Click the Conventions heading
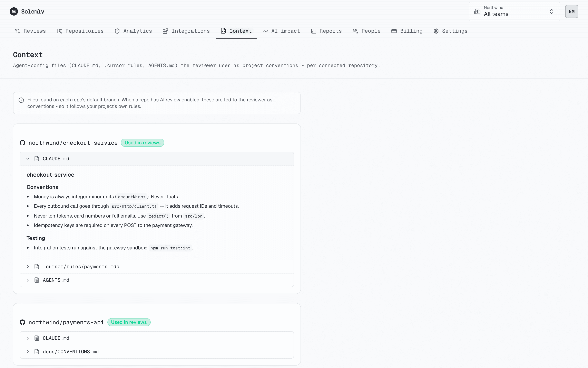The width and height of the screenshot is (588, 368). tap(42, 187)
